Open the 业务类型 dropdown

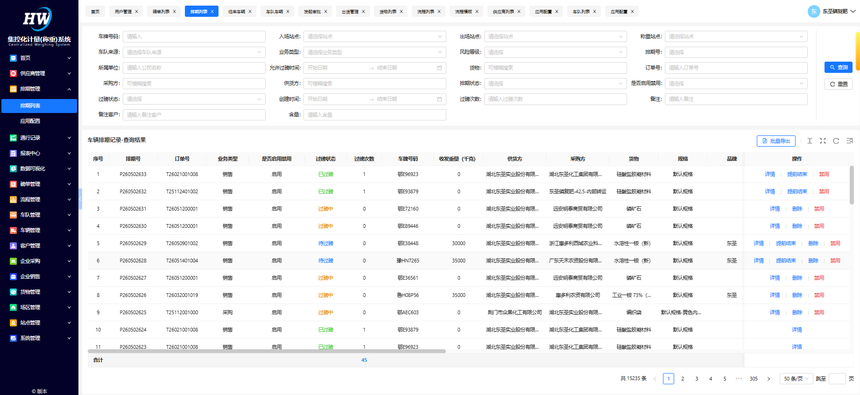coord(375,52)
